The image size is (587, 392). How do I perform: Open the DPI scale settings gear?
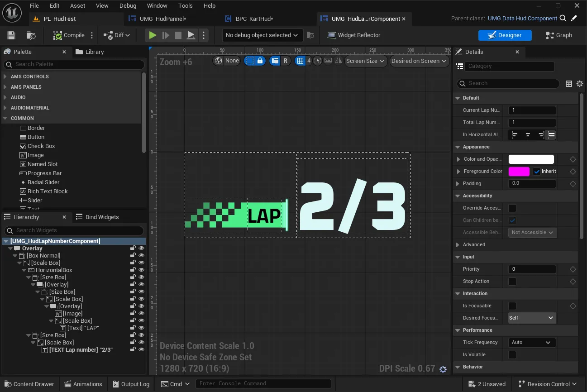(x=443, y=369)
